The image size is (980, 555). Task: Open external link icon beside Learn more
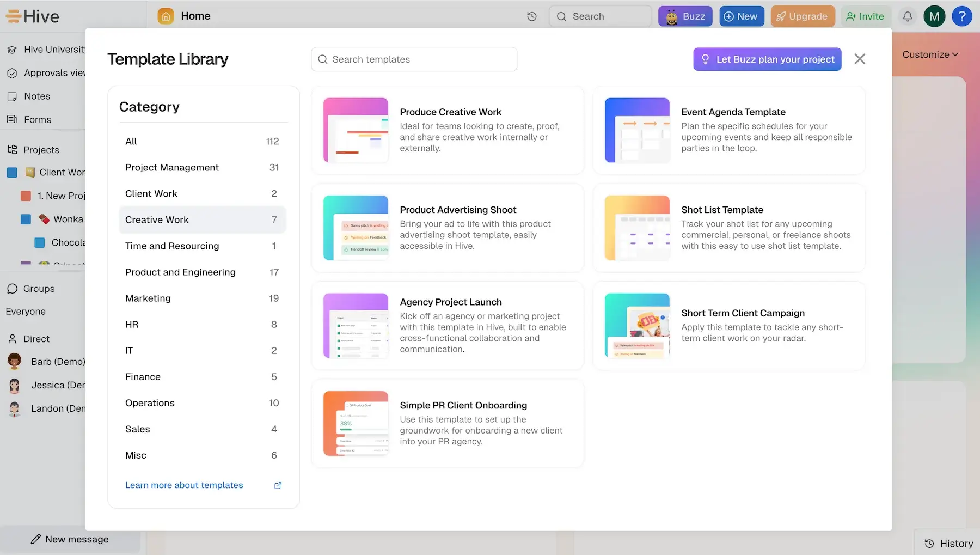click(278, 485)
